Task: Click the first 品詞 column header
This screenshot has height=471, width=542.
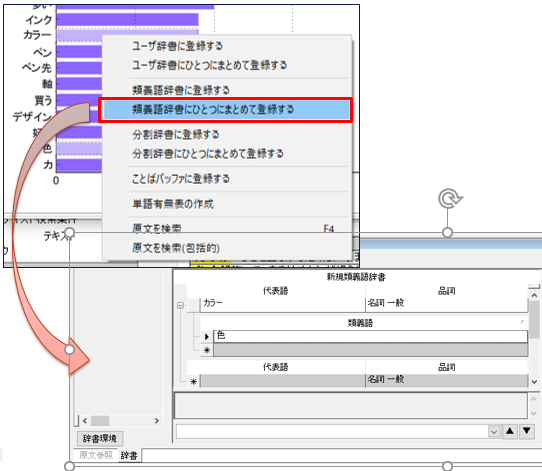Action: (447, 291)
